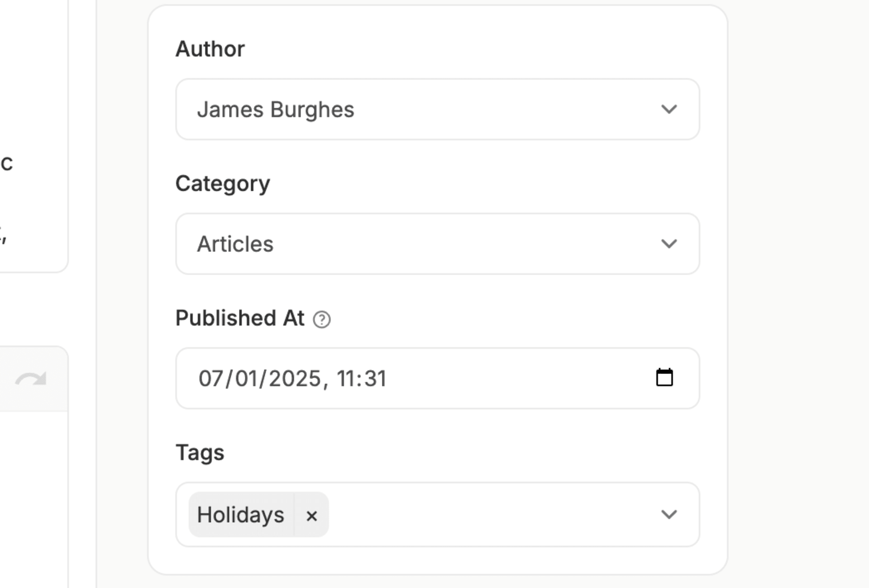Select the minutes 31 in time field

click(375, 378)
